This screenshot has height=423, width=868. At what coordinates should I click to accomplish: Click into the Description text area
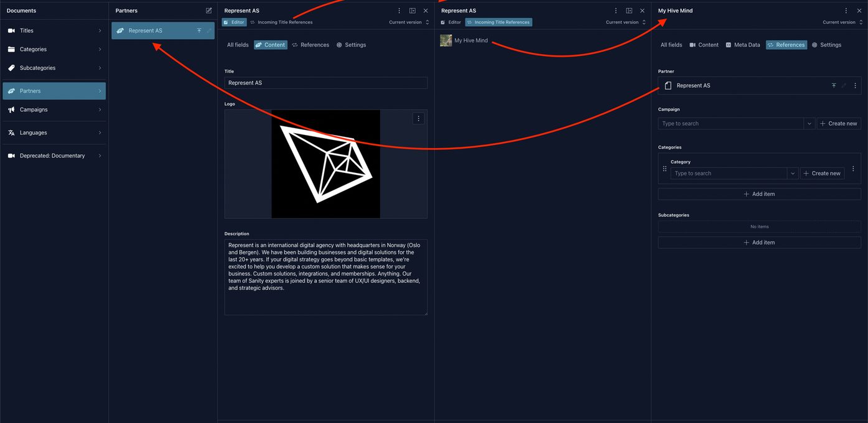(x=326, y=277)
